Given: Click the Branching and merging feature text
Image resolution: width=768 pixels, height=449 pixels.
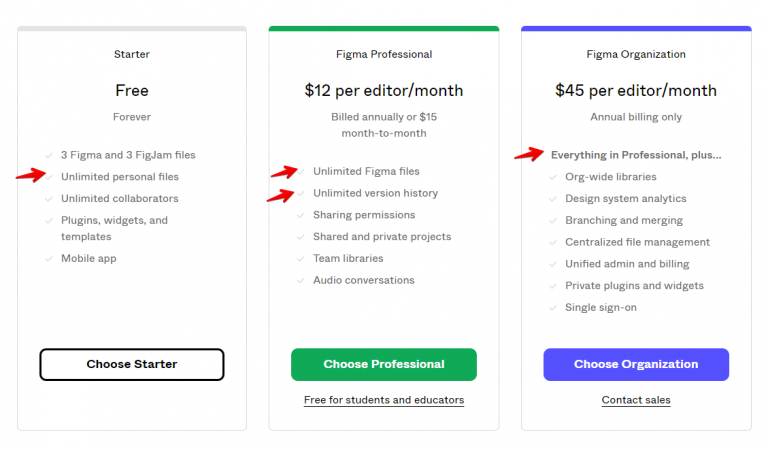Looking at the screenshot, I should pos(623,221).
